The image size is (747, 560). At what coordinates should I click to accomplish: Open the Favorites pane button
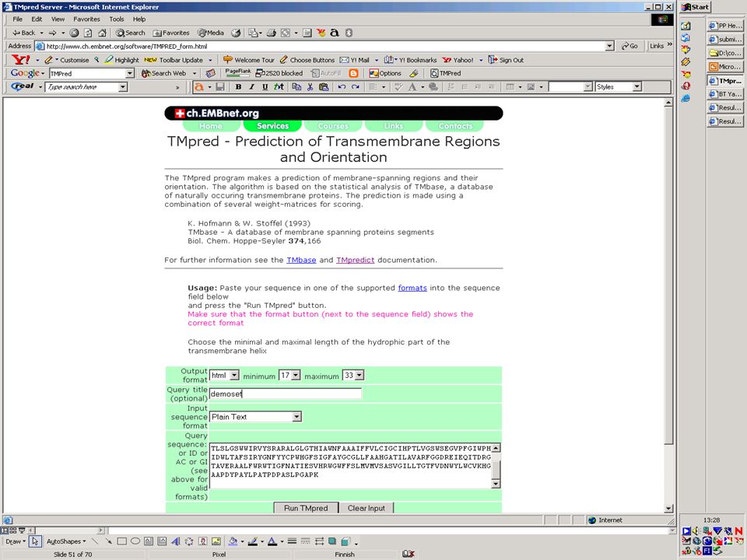tap(171, 33)
